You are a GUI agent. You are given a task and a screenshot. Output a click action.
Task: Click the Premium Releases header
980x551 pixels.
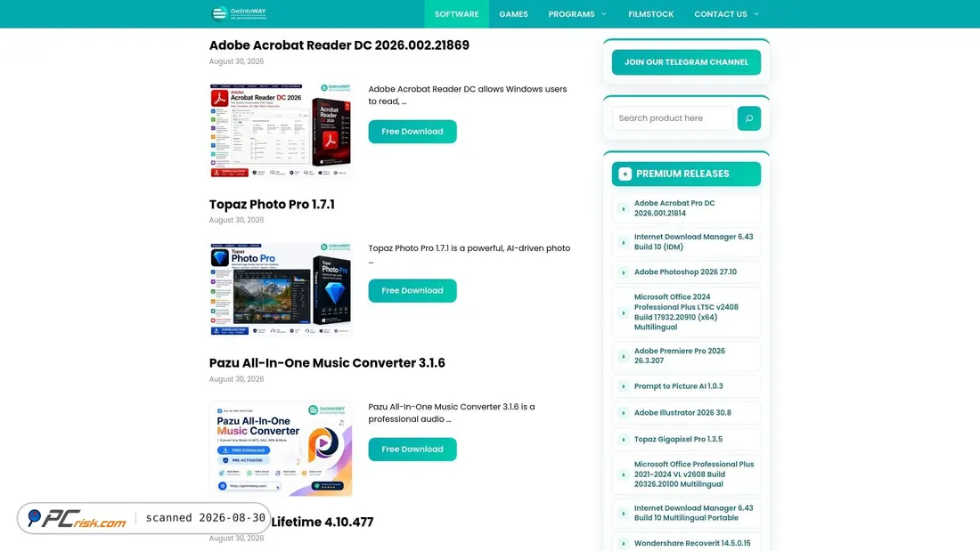coord(686,174)
